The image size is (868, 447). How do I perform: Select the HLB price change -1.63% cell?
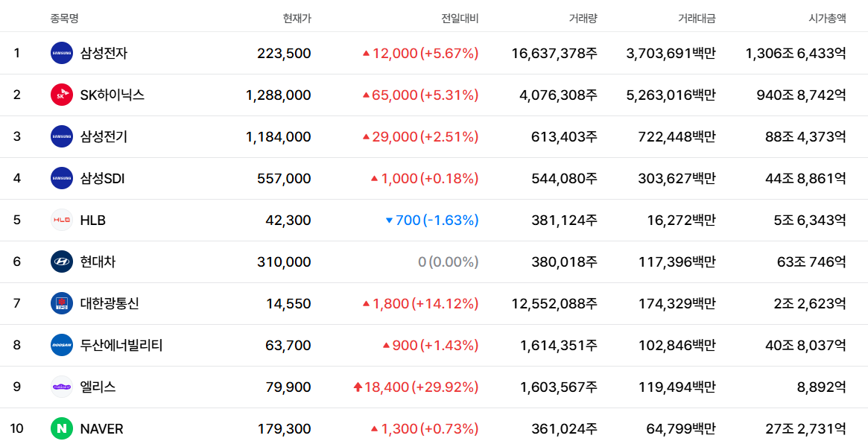432,221
